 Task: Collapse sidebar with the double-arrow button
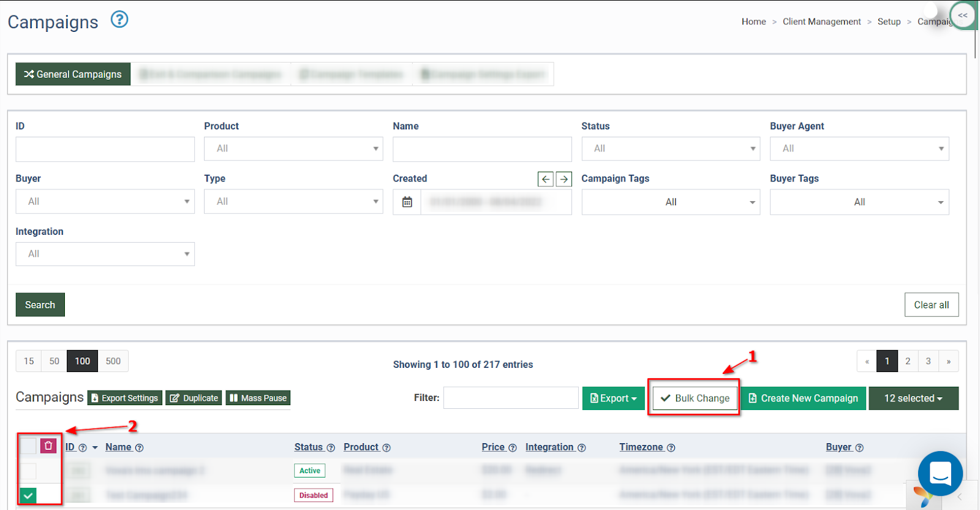(962, 15)
